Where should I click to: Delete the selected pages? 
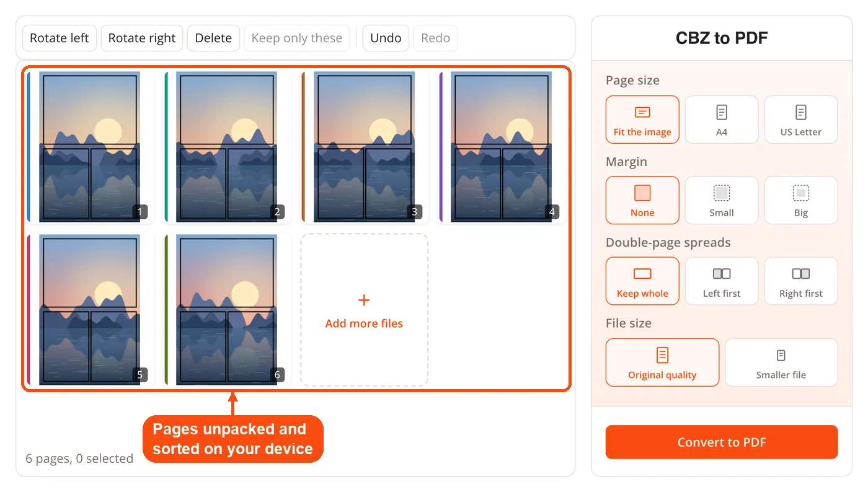pyautogui.click(x=213, y=38)
